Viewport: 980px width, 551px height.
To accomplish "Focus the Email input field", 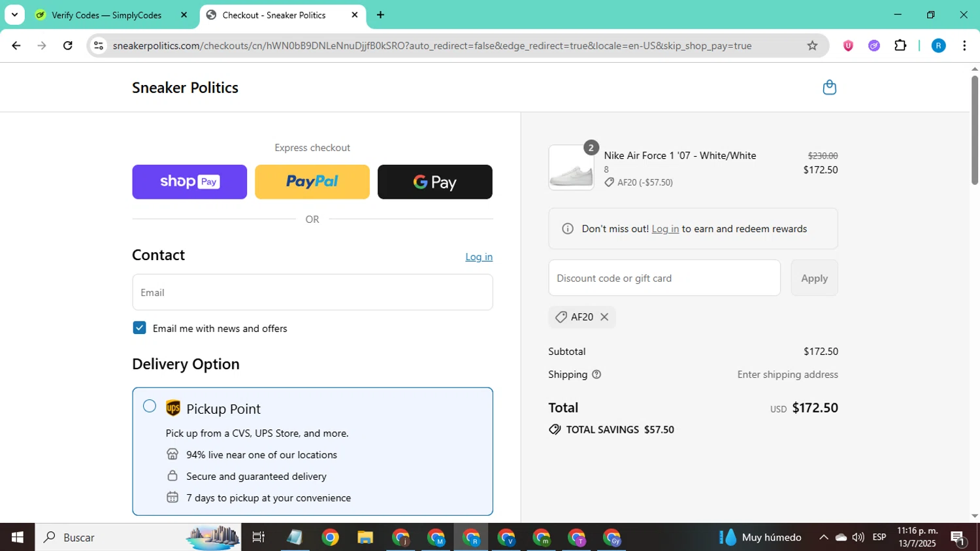I will click(312, 292).
